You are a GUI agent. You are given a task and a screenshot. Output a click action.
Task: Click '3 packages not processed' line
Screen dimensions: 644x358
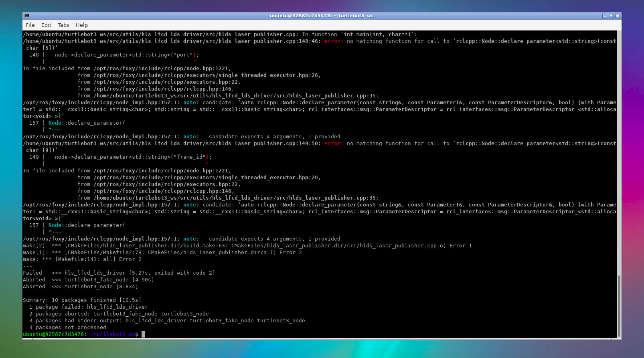point(67,328)
